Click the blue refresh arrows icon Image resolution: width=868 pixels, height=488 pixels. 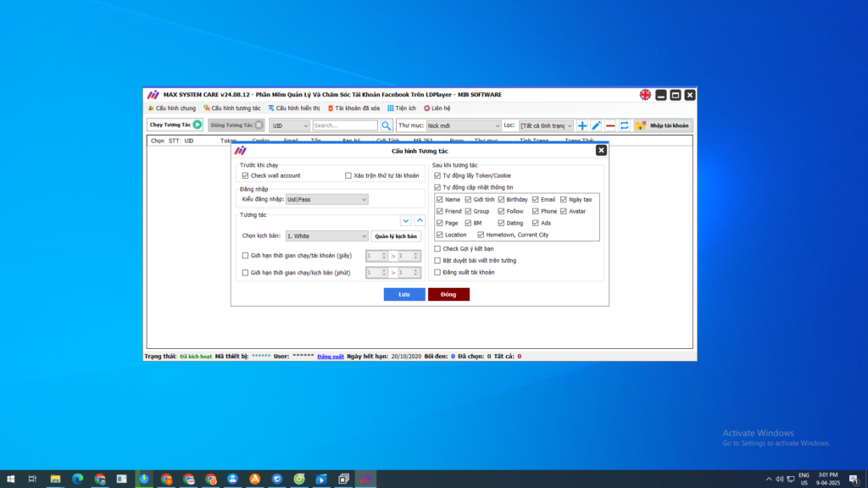click(x=625, y=125)
